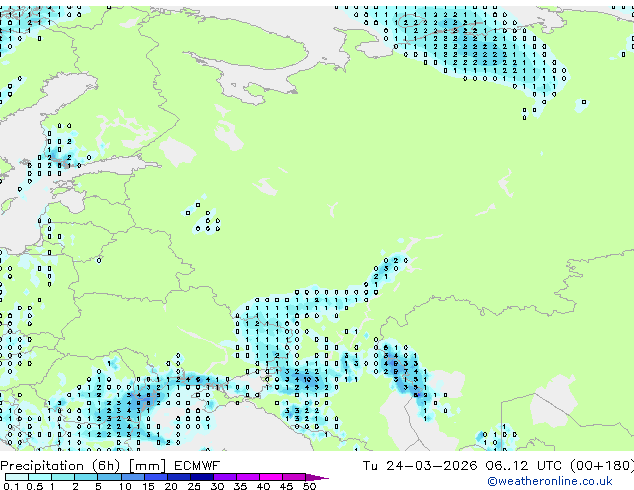Select the magenta swatch between 40 and 45
The width and height of the screenshot is (634, 490).
[271, 477]
